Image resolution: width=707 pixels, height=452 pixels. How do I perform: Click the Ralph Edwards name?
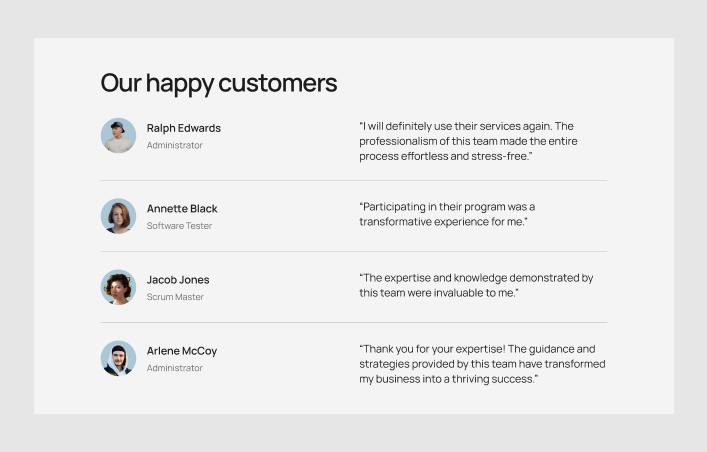183,128
